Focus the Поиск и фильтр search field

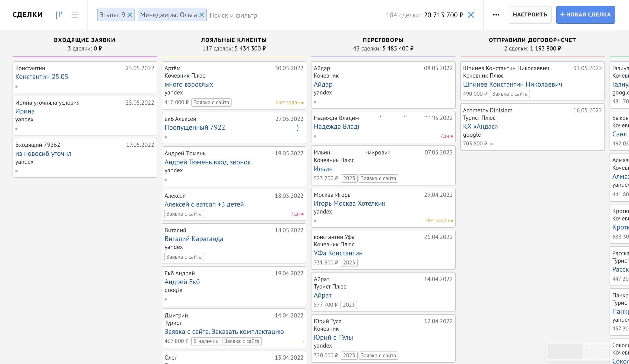[295, 15]
